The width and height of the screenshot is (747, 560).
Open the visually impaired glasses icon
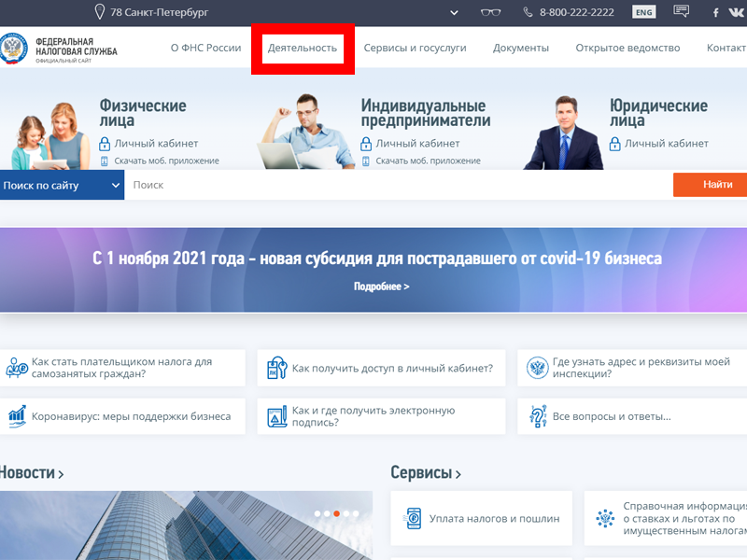point(490,12)
